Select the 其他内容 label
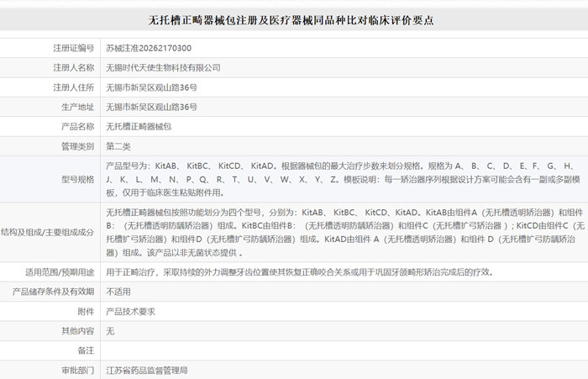This screenshot has height=379, width=588. pos(77,331)
